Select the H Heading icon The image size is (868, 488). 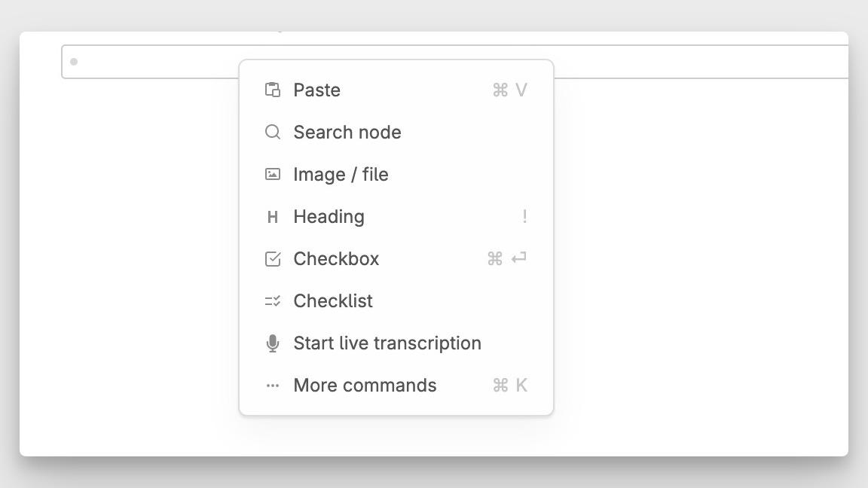273,216
